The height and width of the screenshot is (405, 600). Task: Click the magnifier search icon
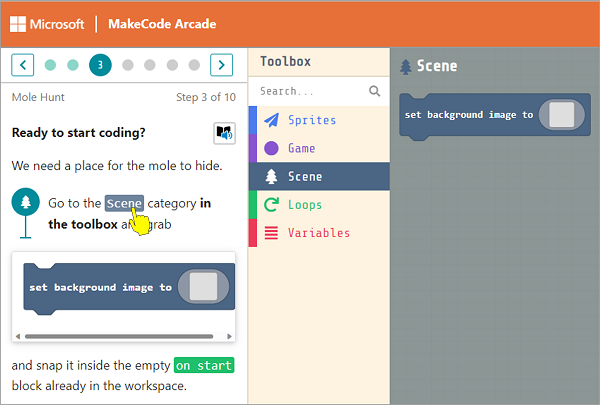tap(375, 91)
